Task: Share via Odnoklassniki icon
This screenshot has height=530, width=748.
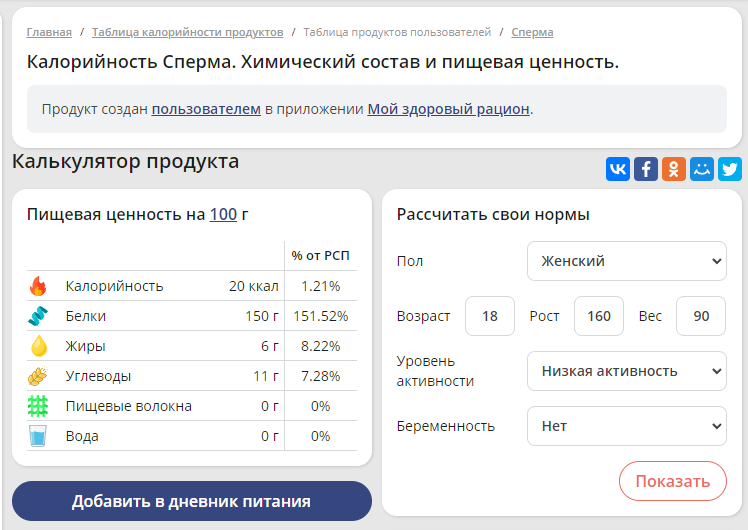Action: (674, 169)
